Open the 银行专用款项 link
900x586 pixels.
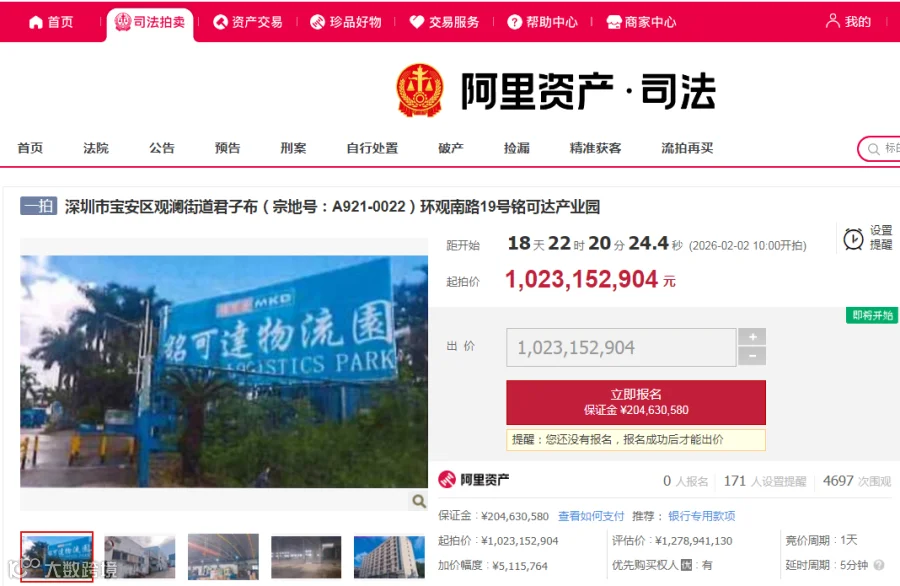pos(701,516)
